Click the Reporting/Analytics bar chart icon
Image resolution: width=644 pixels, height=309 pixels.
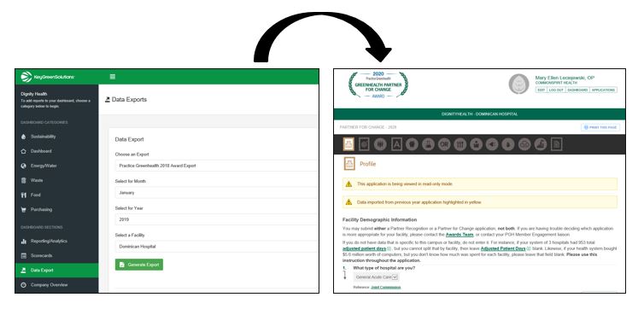[x=24, y=242]
